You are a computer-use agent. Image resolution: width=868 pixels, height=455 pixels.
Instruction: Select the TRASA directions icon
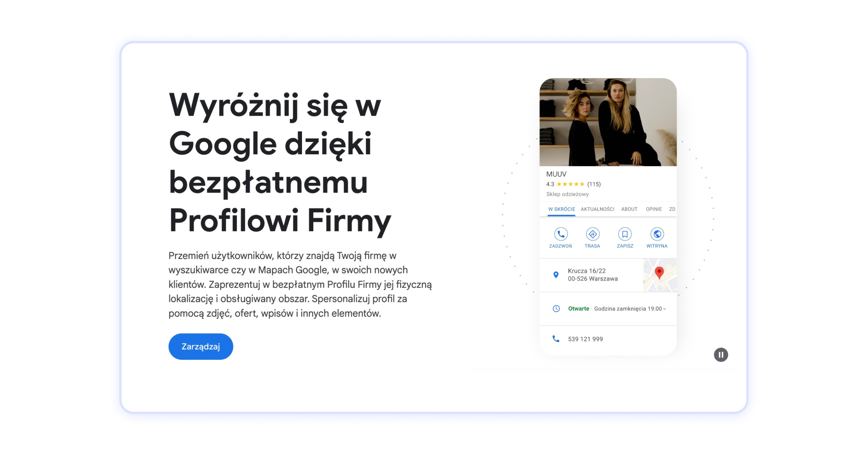click(592, 234)
